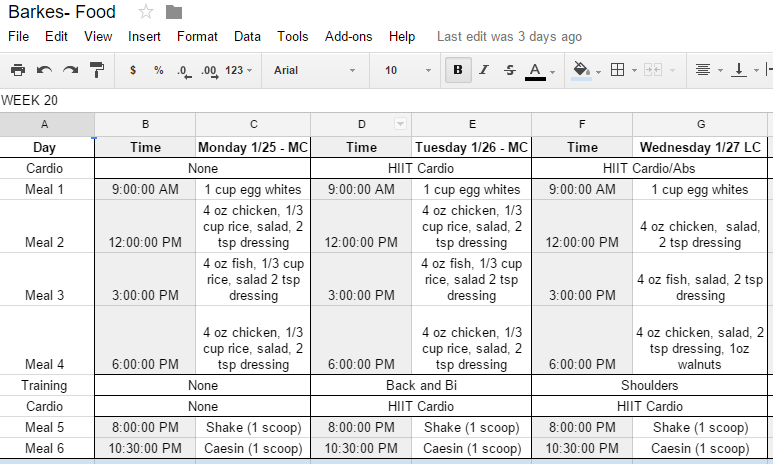Viewport: 773px width, 464px height.
Task: Click 'Last edit was 3 days ago' link
Action: (x=509, y=36)
